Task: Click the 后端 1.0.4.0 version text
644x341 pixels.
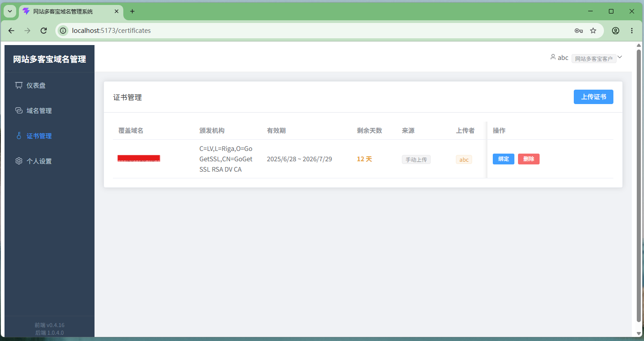Action: 50,333
